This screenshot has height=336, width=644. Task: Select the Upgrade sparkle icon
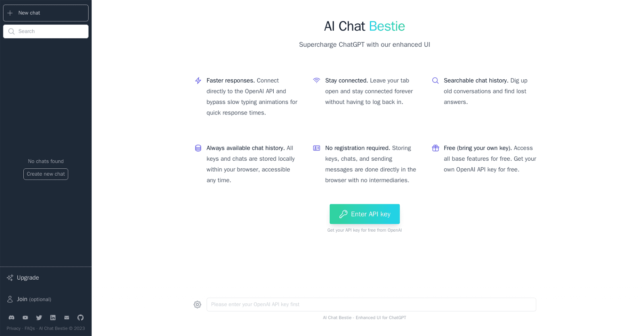[10, 278]
